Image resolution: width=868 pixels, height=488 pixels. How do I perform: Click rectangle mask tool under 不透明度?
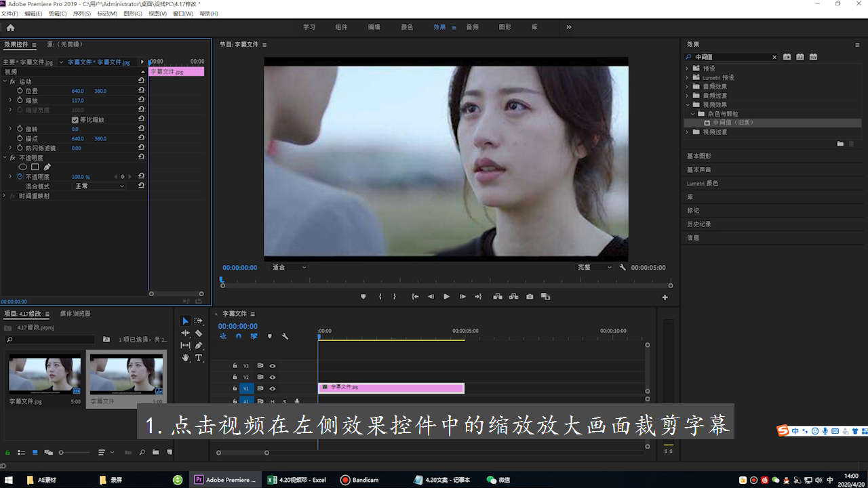click(x=35, y=167)
